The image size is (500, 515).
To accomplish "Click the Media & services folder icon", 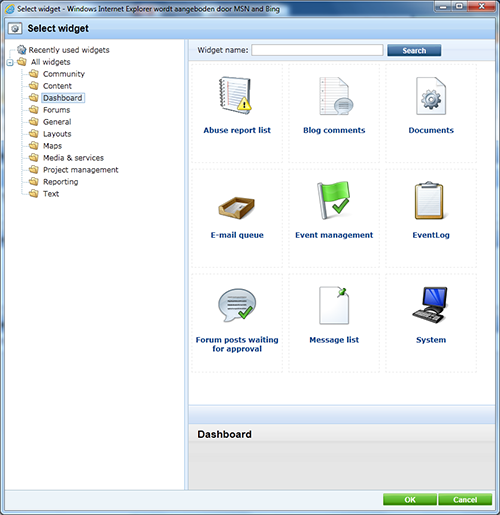I will tap(34, 158).
